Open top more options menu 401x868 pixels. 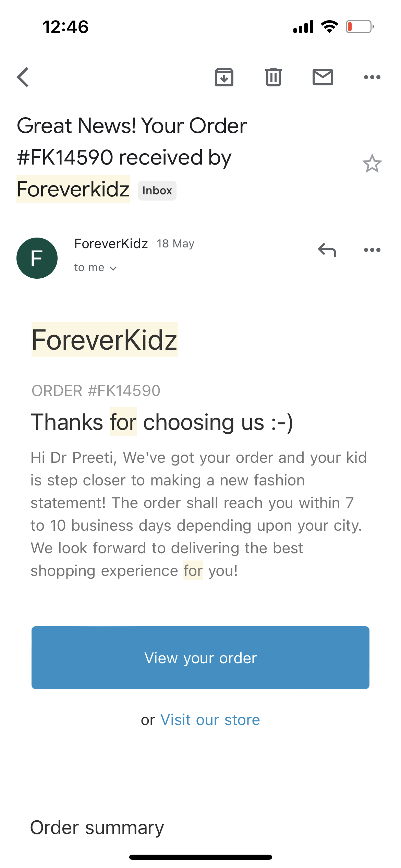[372, 77]
